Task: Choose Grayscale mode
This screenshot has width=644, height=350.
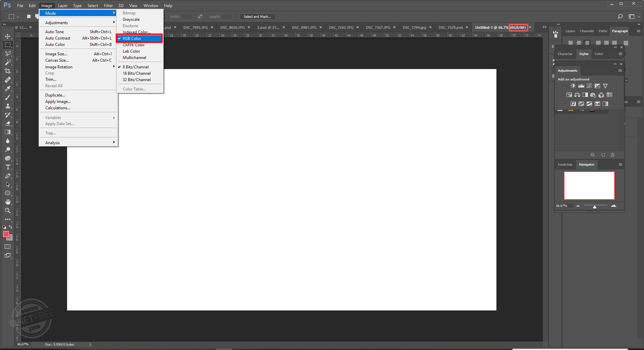Action: (140, 19)
